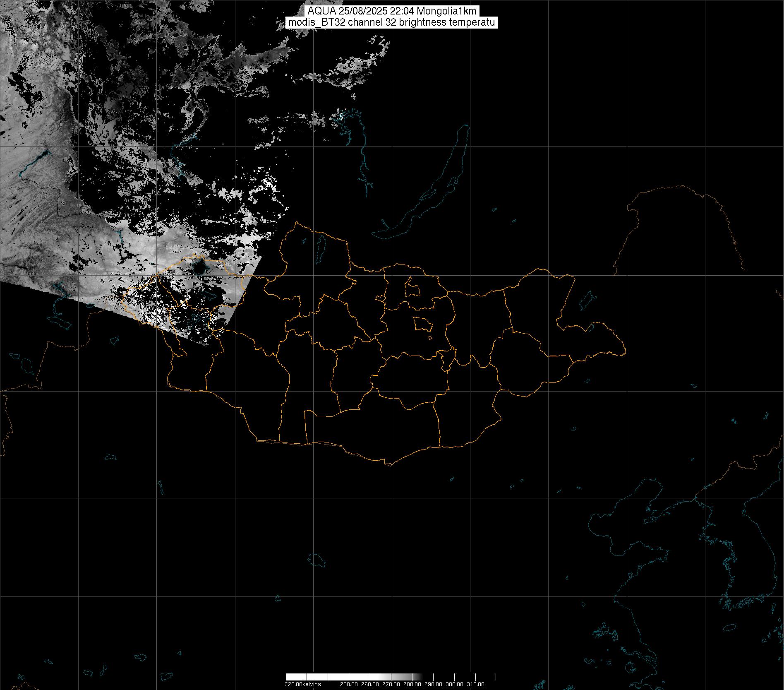The height and width of the screenshot is (690, 784).
Task: Click the 290.00 colorbar tick label
Action: [x=433, y=684]
